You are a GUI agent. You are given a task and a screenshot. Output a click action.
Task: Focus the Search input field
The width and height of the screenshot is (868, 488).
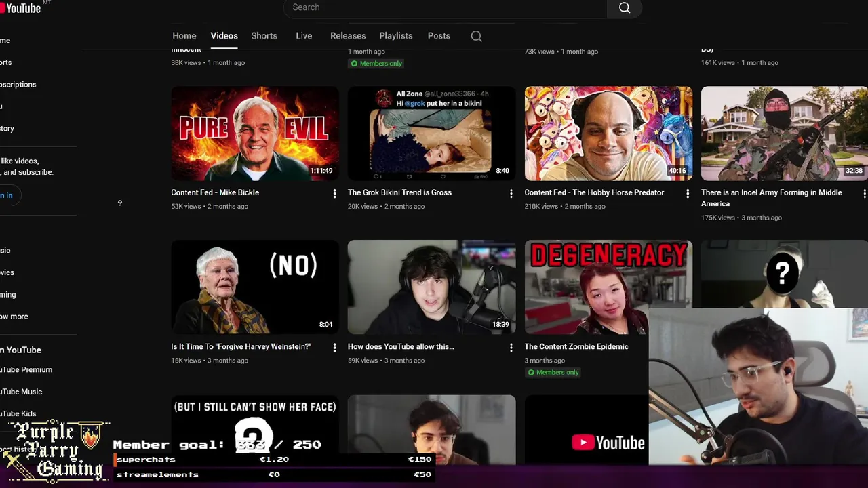(x=446, y=8)
